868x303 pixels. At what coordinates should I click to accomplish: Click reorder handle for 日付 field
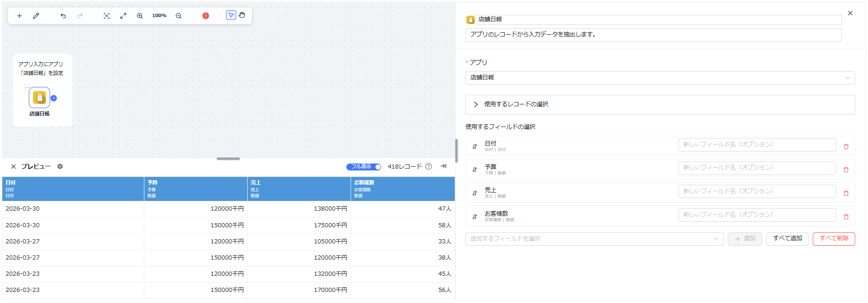(x=475, y=146)
